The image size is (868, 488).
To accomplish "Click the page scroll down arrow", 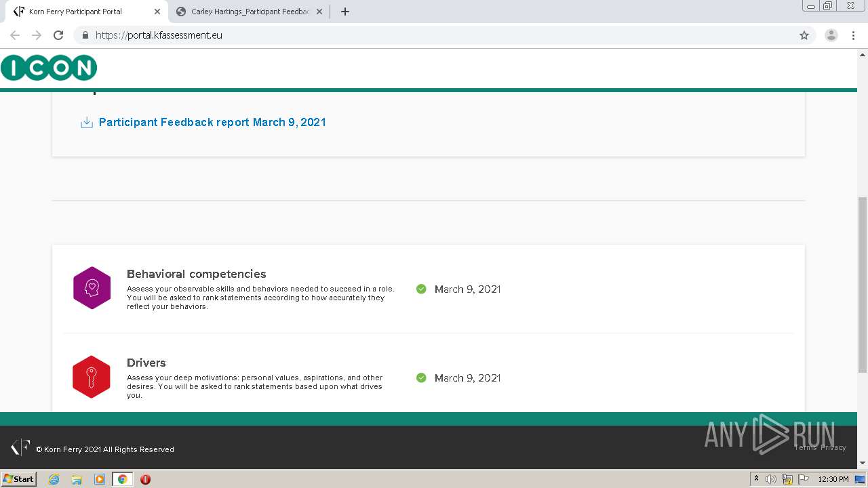I will pyautogui.click(x=863, y=463).
